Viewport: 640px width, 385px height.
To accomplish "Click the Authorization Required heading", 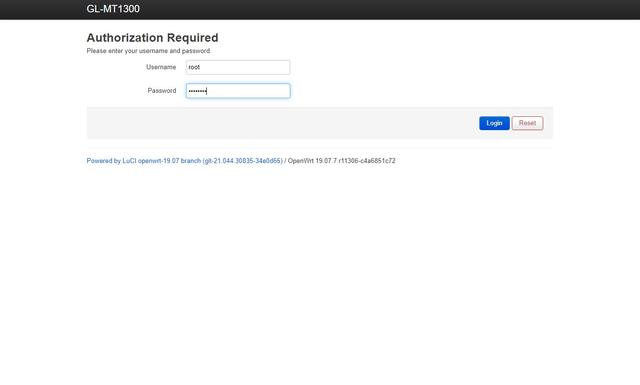I will point(152,38).
